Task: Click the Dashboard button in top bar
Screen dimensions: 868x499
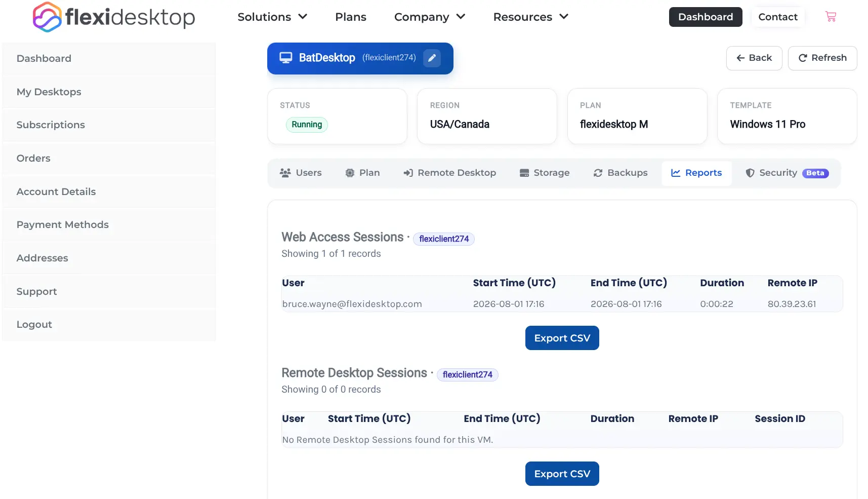Action: pos(706,17)
